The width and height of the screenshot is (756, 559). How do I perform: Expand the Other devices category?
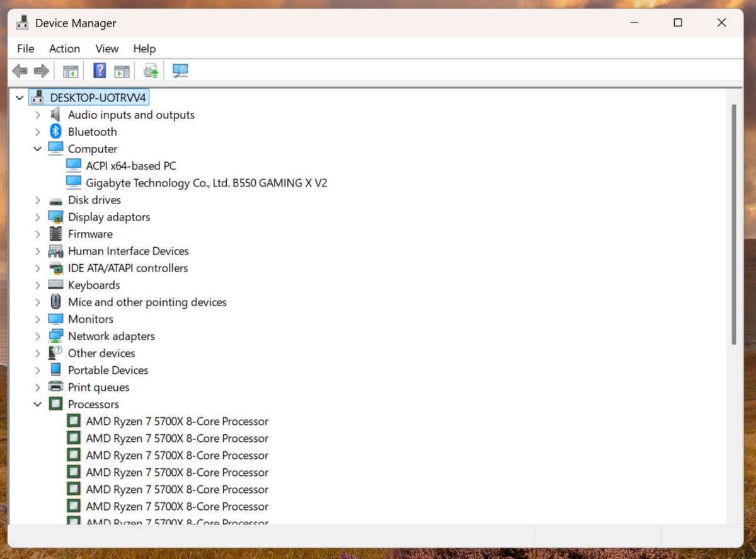pyautogui.click(x=38, y=353)
